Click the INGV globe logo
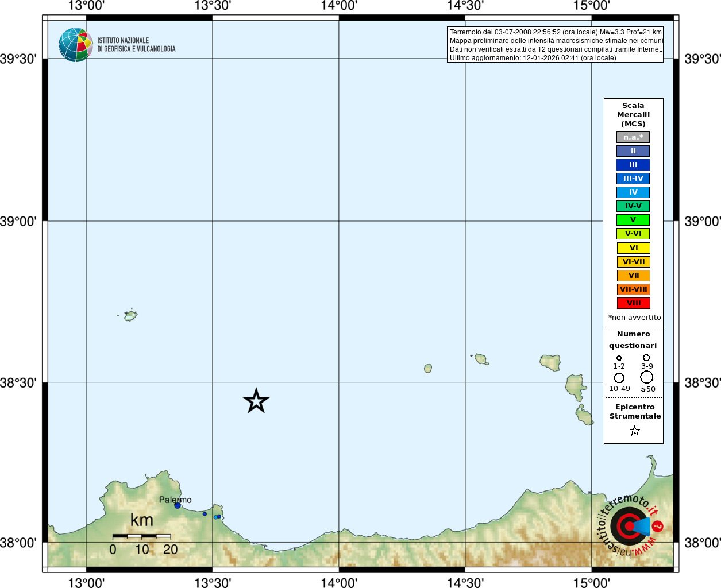 pyautogui.click(x=75, y=45)
